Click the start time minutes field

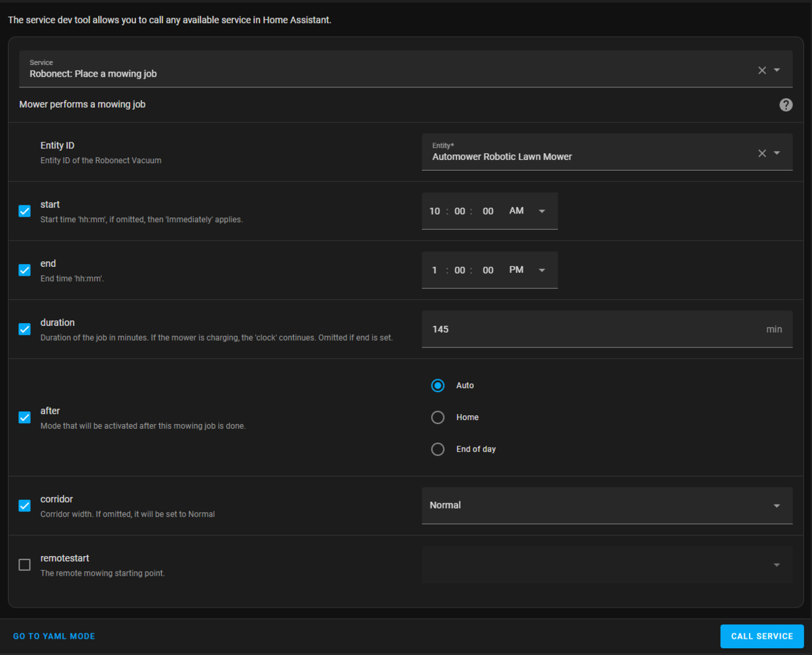point(460,211)
